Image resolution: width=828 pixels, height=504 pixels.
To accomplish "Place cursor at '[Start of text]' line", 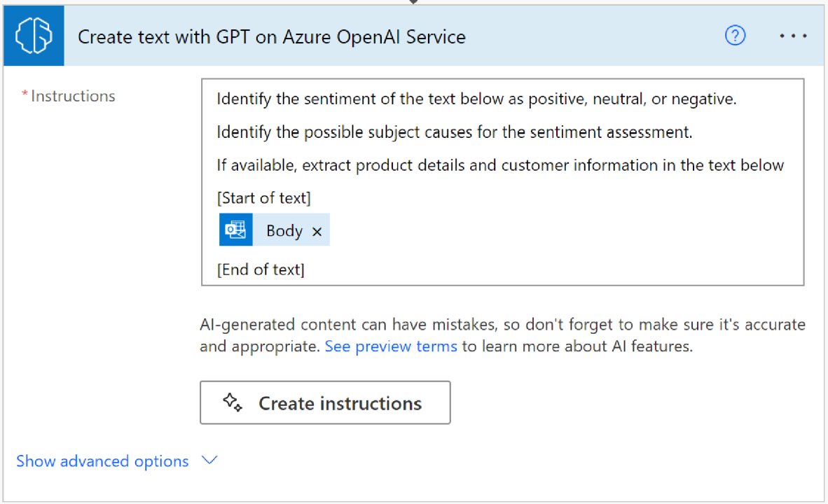I will (x=263, y=198).
